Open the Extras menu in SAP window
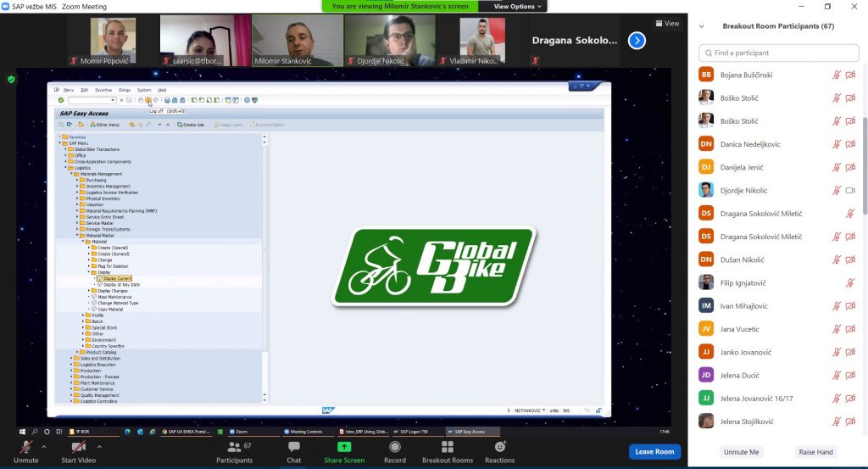The width and height of the screenshot is (868, 469). tap(125, 90)
